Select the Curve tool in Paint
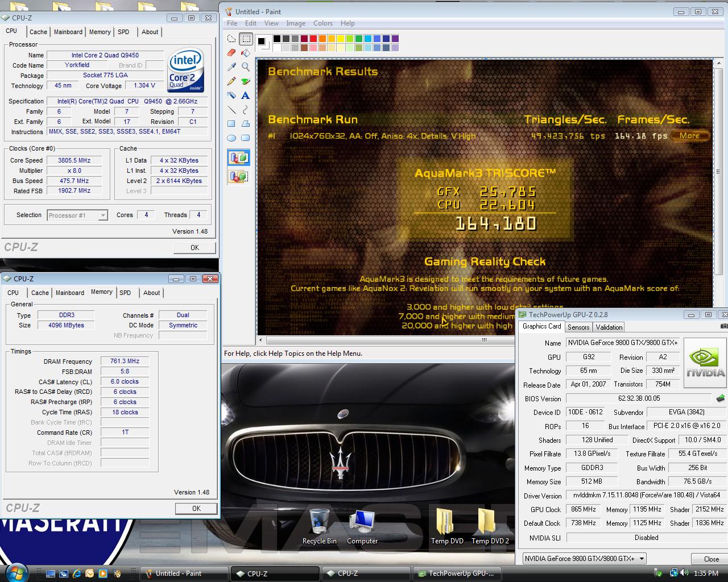The image size is (728, 582). (x=246, y=110)
